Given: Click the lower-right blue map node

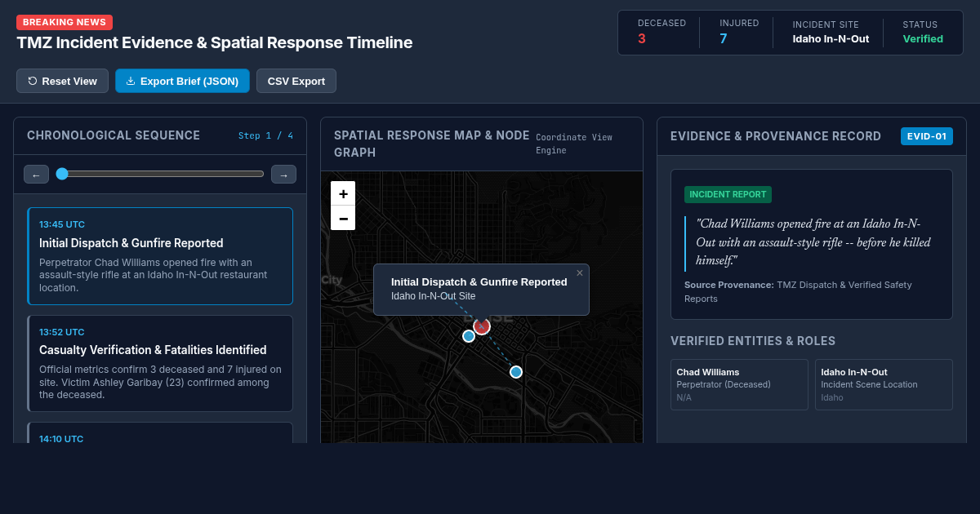Looking at the screenshot, I should (x=516, y=372).
